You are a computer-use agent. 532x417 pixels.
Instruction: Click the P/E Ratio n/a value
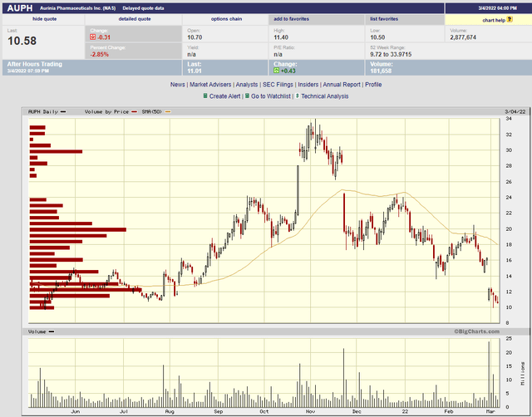click(278, 54)
